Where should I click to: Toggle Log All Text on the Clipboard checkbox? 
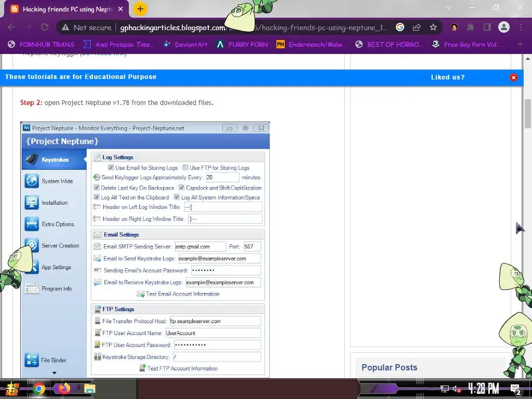pyautogui.click(x=96, y=197)
